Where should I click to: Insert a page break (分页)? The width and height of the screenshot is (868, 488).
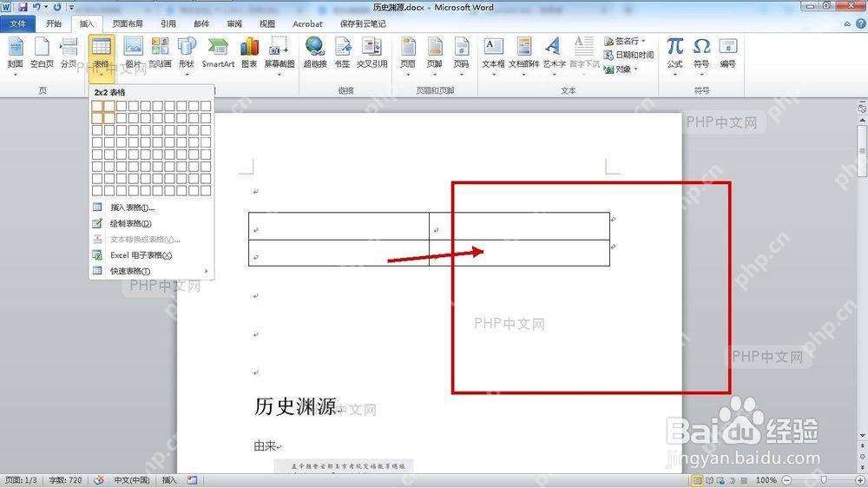tap(69, 55)
